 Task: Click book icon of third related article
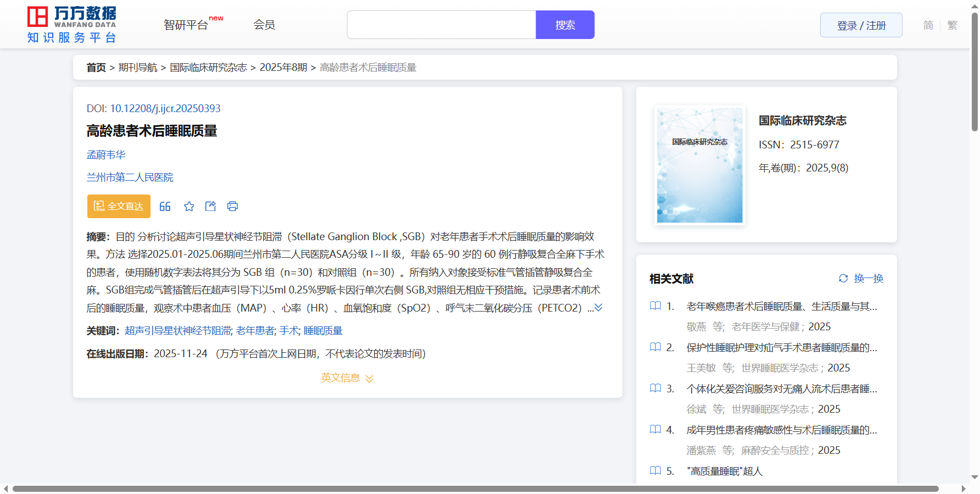(x=655, y=388)
